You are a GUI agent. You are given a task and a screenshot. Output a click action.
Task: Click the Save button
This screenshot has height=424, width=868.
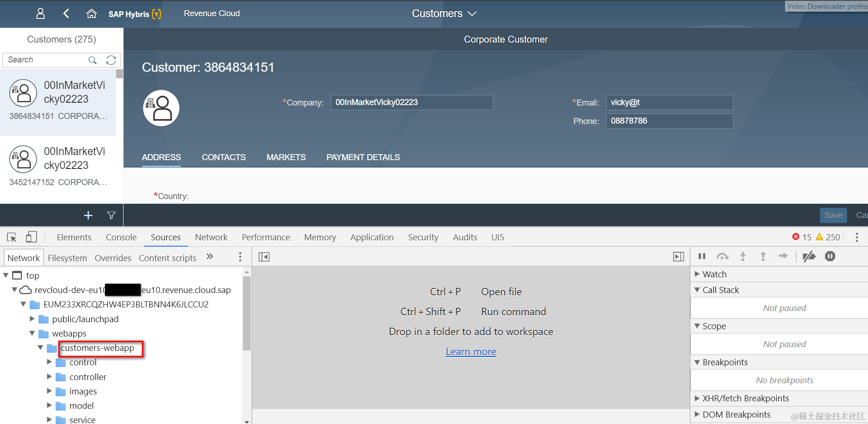833,215
